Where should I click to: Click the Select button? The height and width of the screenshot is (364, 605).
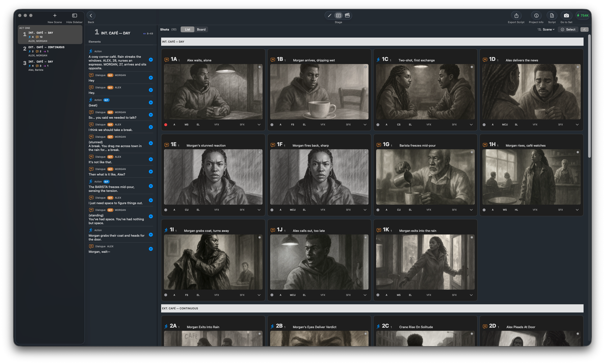(x=568, y=29)
